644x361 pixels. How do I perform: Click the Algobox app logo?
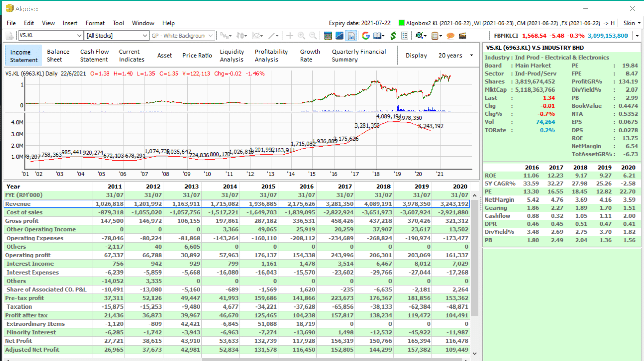pos(9,9)
